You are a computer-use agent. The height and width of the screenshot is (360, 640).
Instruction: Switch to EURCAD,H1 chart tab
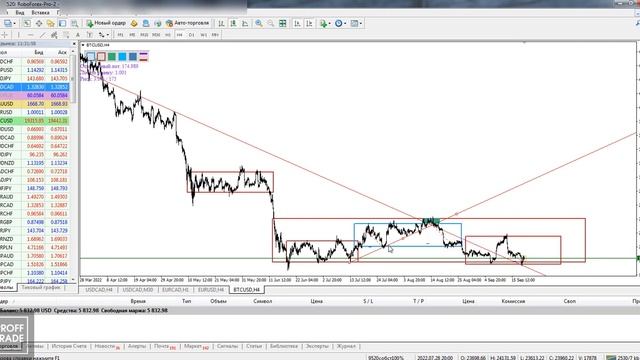click(x=176, y=289)
